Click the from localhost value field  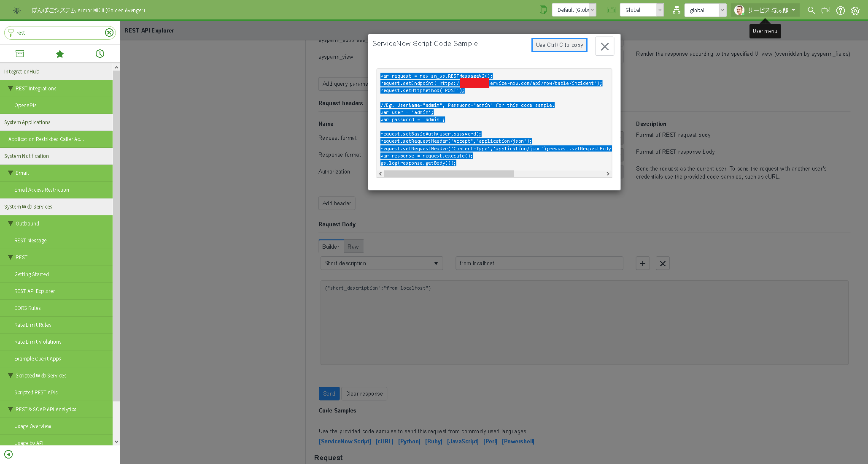[539, 263]
